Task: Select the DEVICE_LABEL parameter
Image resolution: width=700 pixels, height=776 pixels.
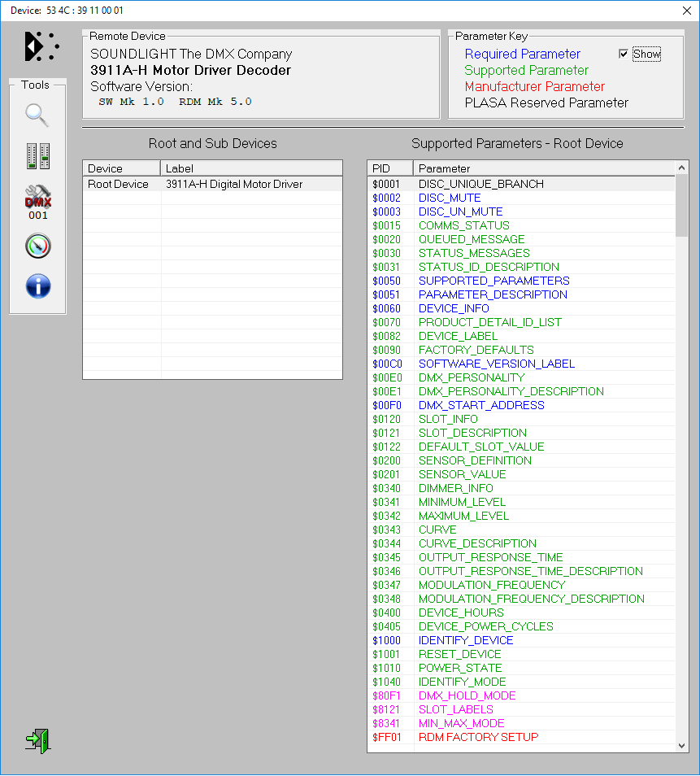Action: [458, 336]
